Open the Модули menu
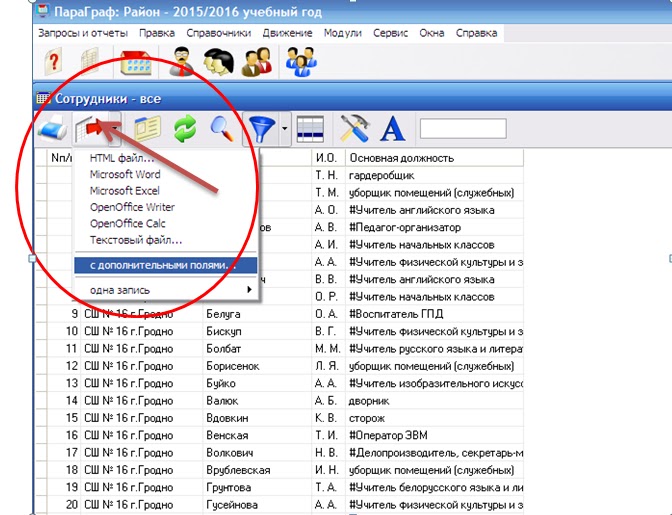This screenshot has height=515, width=672. click(342, 33)
